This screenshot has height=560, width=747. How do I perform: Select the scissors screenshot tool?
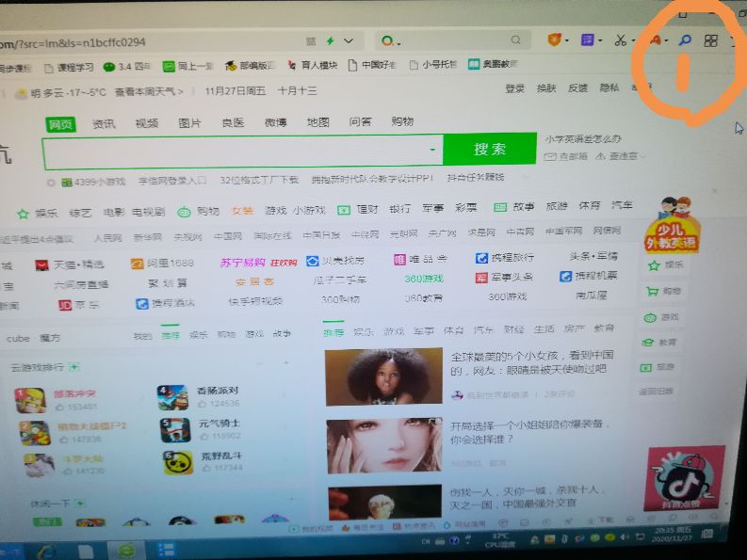pos(620,40)
